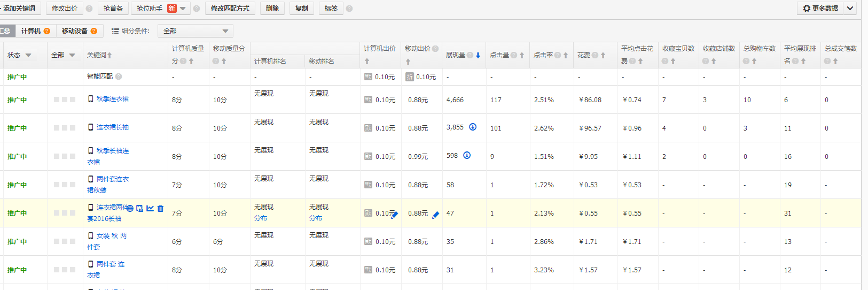This screenshot has height=290, width=868.
Task: Open keyword link 两件套 连衣裙
Action: coord(106,270)
